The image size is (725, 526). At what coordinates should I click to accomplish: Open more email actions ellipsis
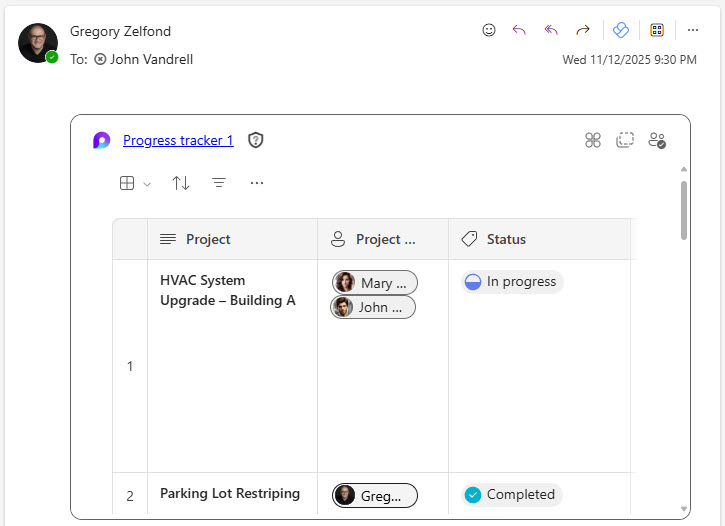tap(693, 30)
